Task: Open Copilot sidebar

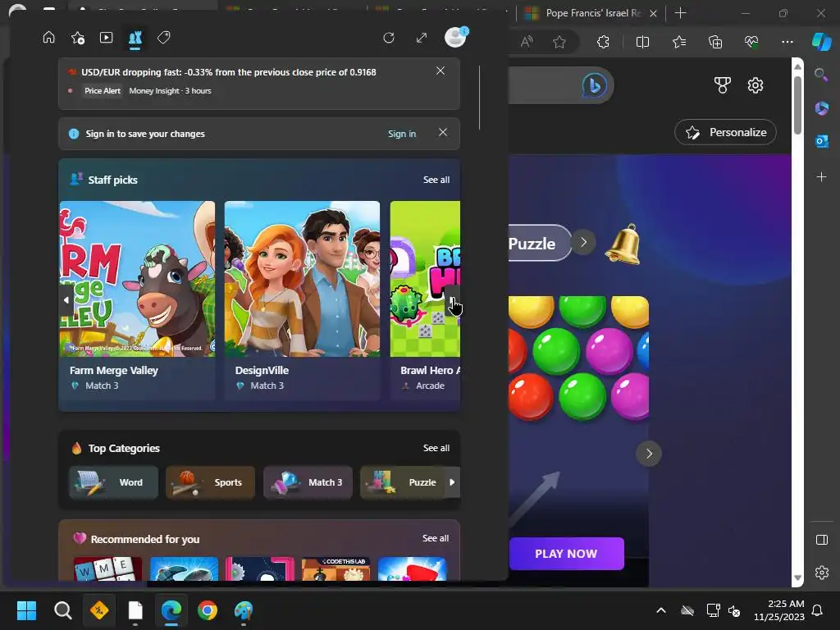Action: 821,42
